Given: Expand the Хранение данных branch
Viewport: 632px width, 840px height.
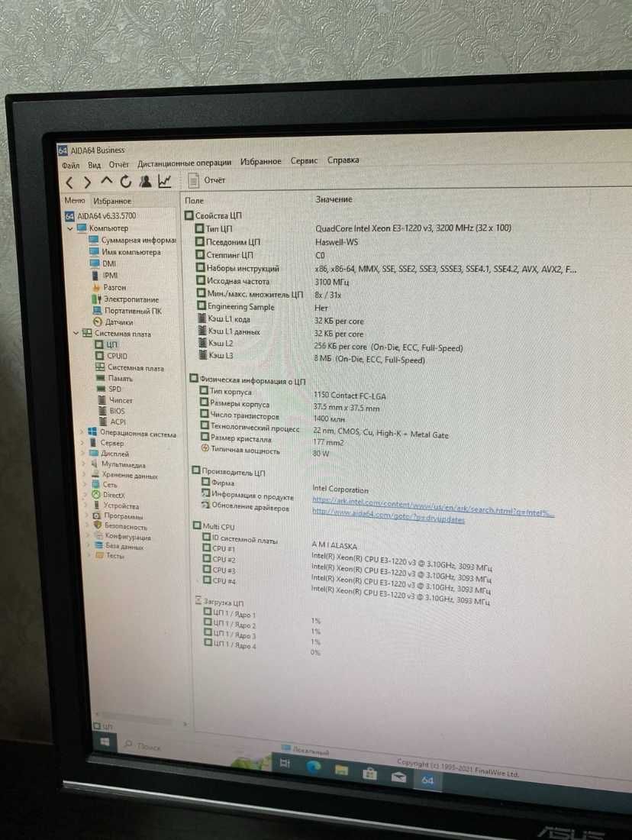Looking at the screenshot, I should click(x=84, y=475).
